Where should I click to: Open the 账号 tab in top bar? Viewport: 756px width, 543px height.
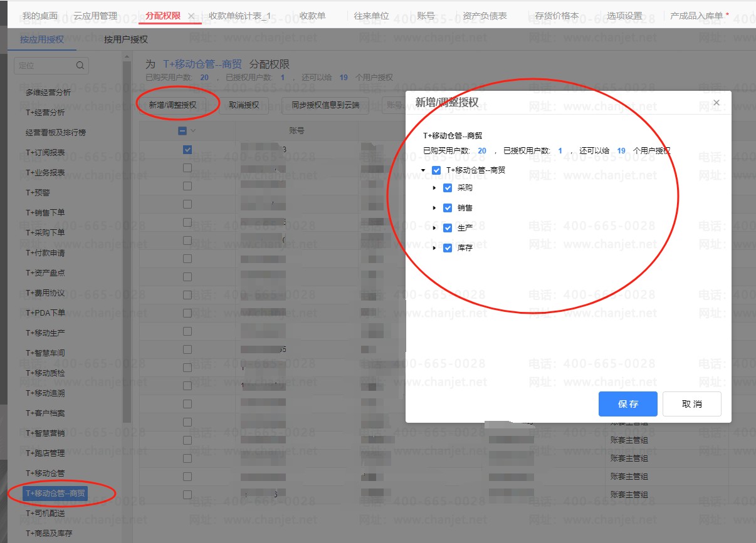(426, 16)
